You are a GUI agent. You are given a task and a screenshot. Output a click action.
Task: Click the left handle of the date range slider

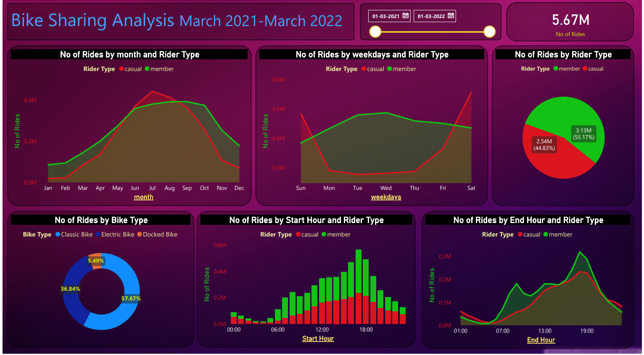point(375,32)
